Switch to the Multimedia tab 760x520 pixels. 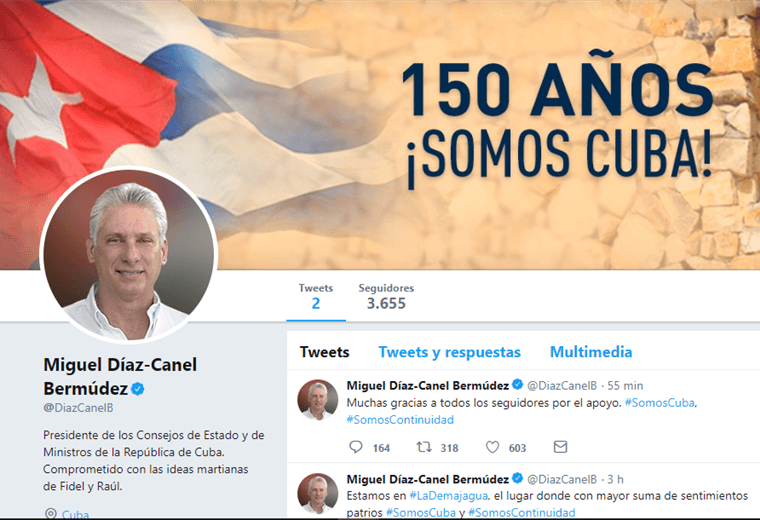point(591,352)
